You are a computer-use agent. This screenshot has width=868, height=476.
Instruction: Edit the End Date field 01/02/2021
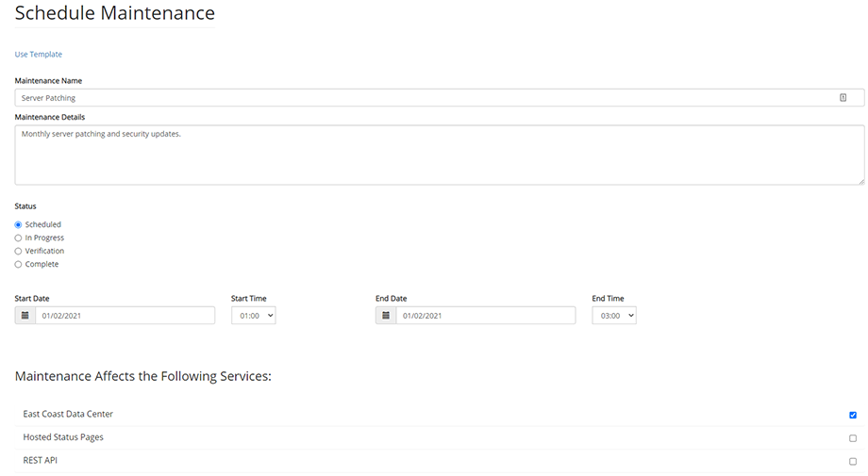[486, 316]
